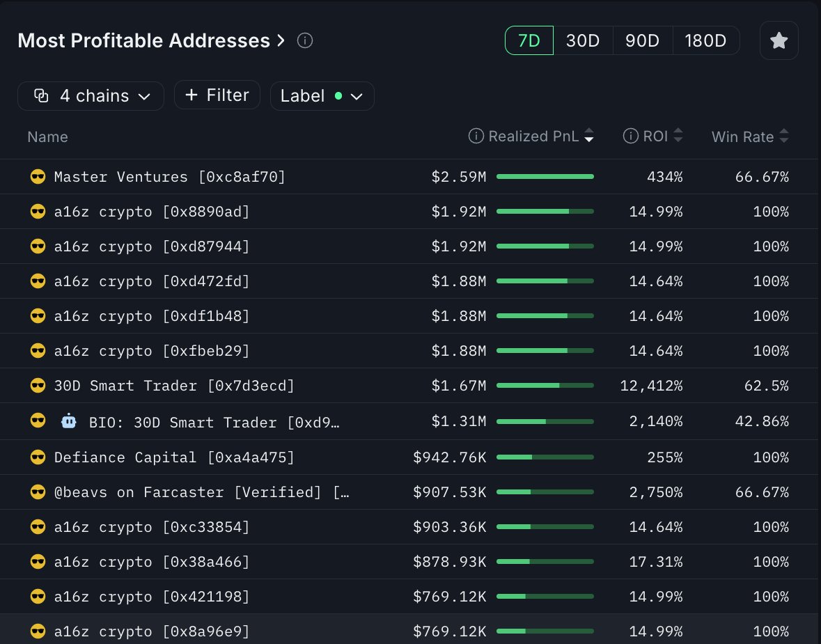Click the Realized PnL info icon

pos(476,136)
